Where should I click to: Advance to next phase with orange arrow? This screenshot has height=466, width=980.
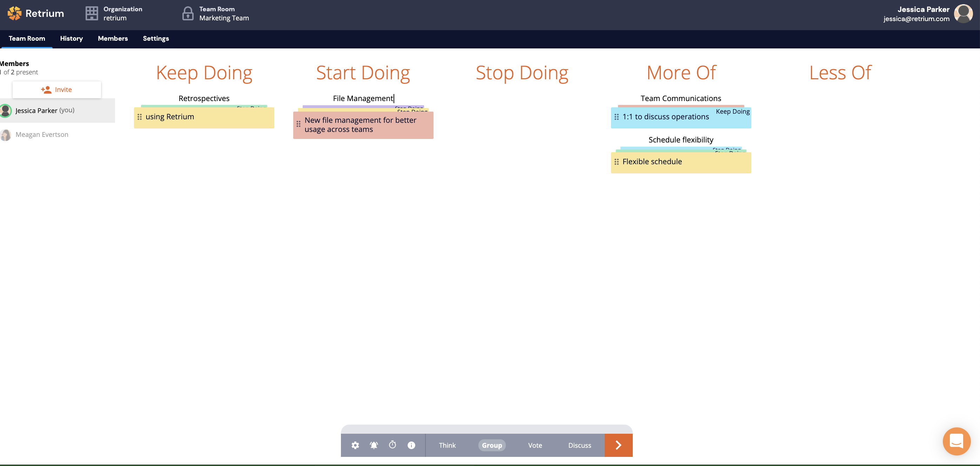pyautogui.click(x=618, y=445)
